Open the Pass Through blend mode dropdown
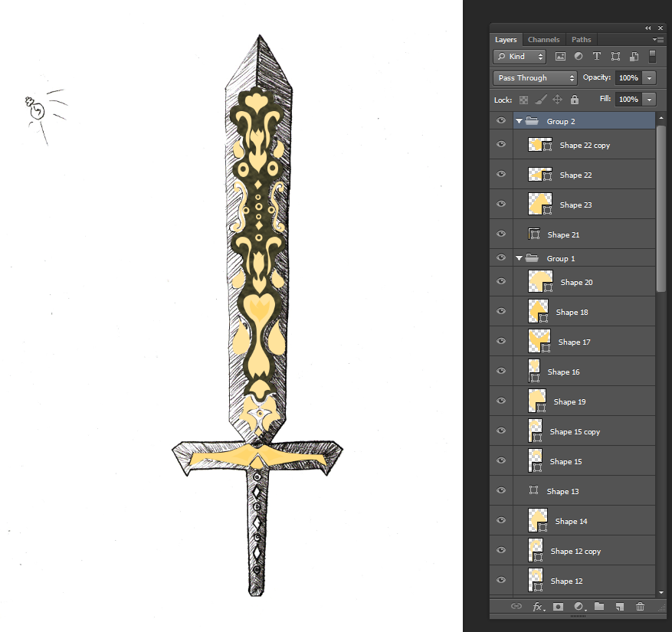The image size is (672, 632). pos(535,78)
